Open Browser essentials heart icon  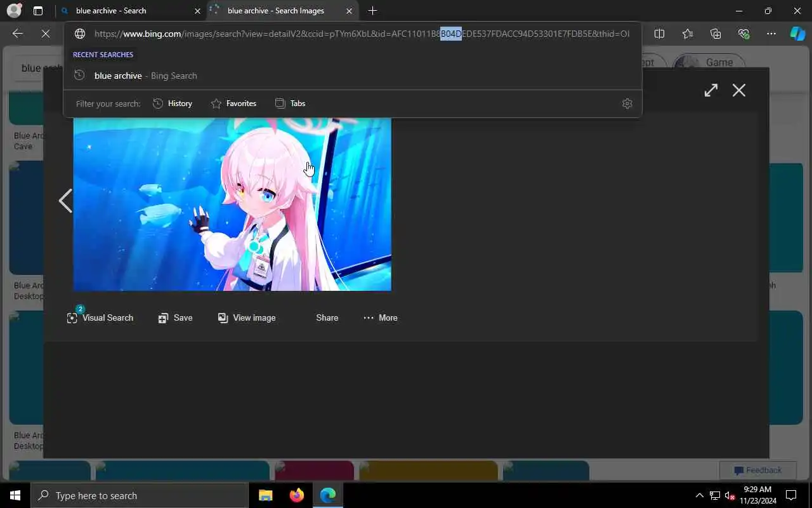[x=743, y=34]
